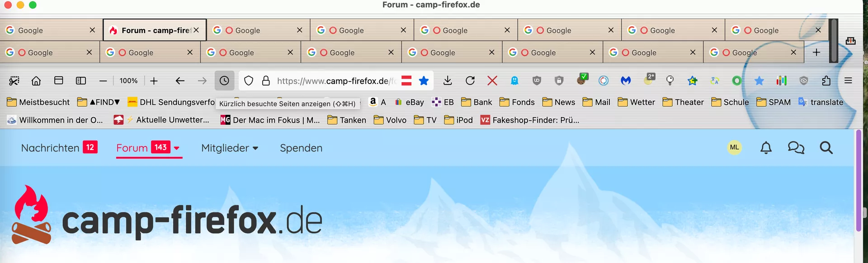
Task: Expand the SPAM bookmarks folder
Action: click(x=774, y=102)
